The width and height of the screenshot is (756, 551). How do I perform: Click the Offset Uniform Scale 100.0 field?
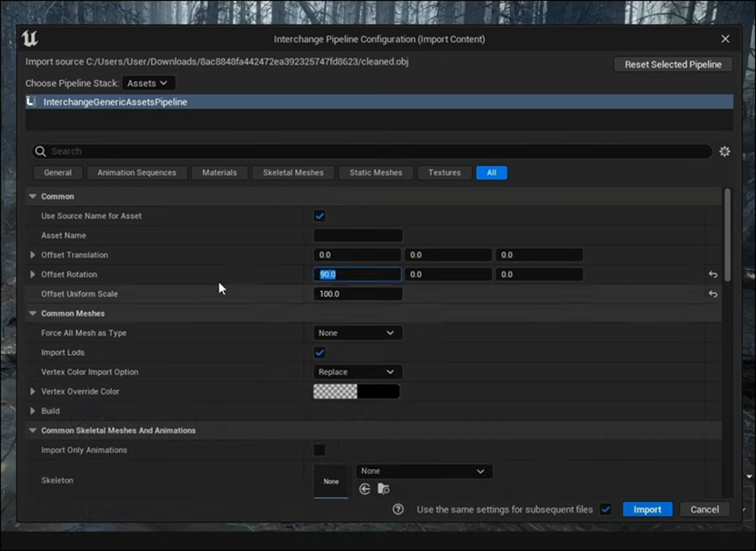pos(358,294)
